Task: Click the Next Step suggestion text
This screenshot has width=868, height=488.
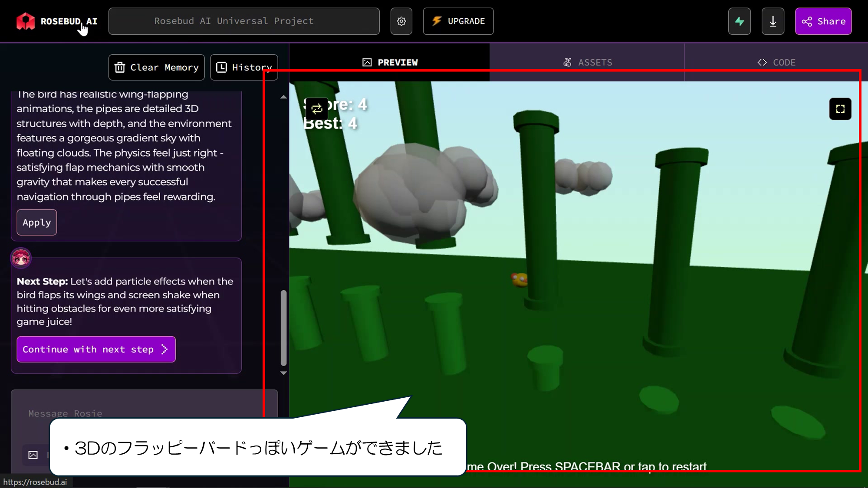Action: [125, 301]
